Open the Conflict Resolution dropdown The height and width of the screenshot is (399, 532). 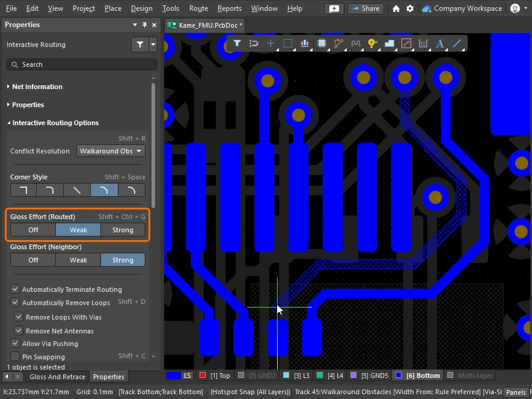111,151
